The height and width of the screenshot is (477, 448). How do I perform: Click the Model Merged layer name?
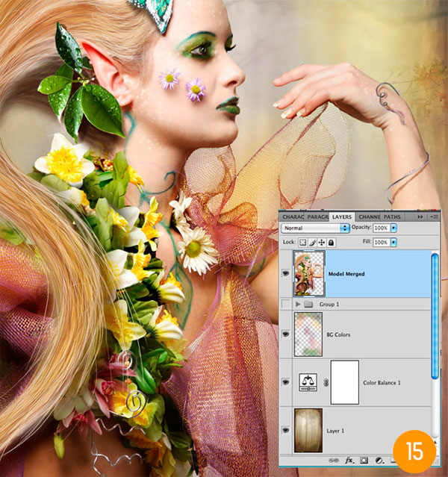pos(346,274)
